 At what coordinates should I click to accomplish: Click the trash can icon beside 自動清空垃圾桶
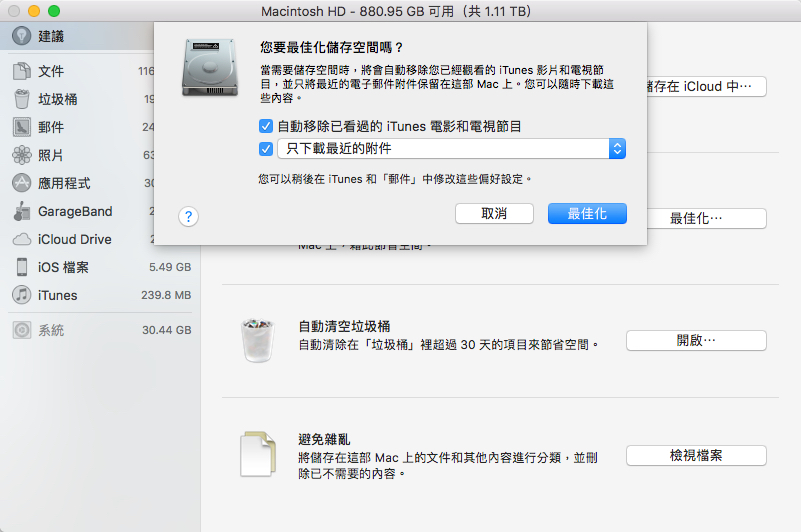pos(257,340)
